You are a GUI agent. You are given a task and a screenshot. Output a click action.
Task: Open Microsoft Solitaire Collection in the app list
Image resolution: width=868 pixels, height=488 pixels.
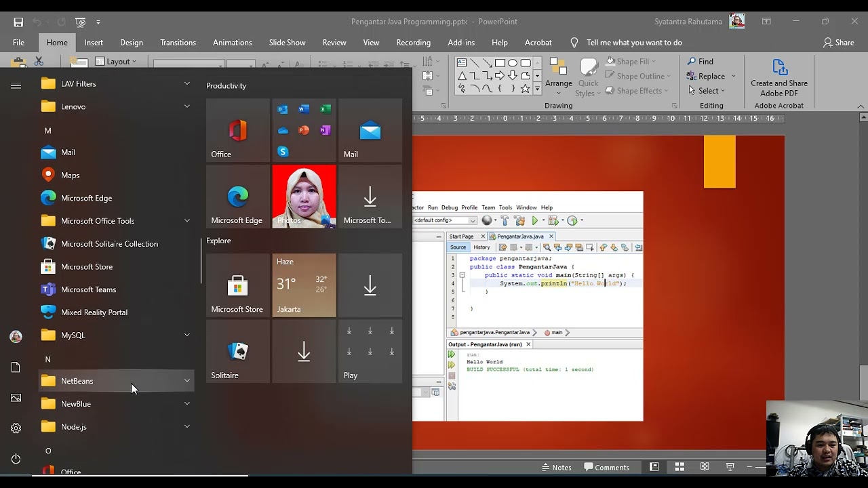click(117, 244)
